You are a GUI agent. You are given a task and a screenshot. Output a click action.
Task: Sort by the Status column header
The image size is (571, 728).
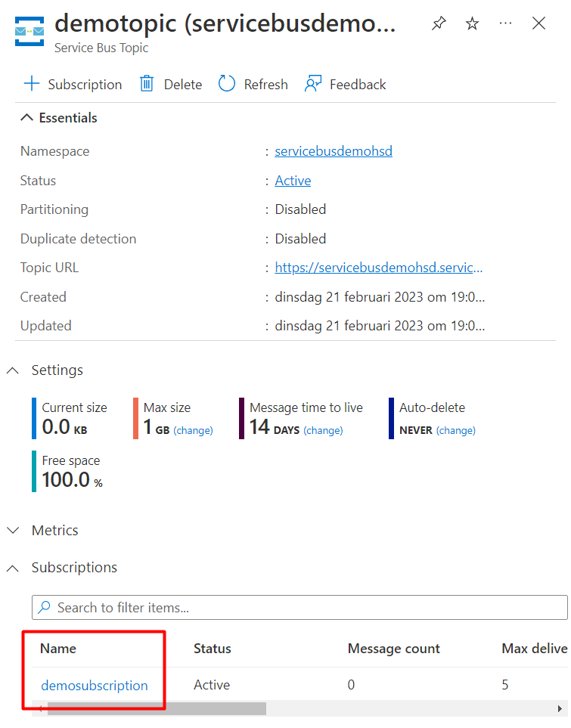pyautogui.click(x=213, y=649)
